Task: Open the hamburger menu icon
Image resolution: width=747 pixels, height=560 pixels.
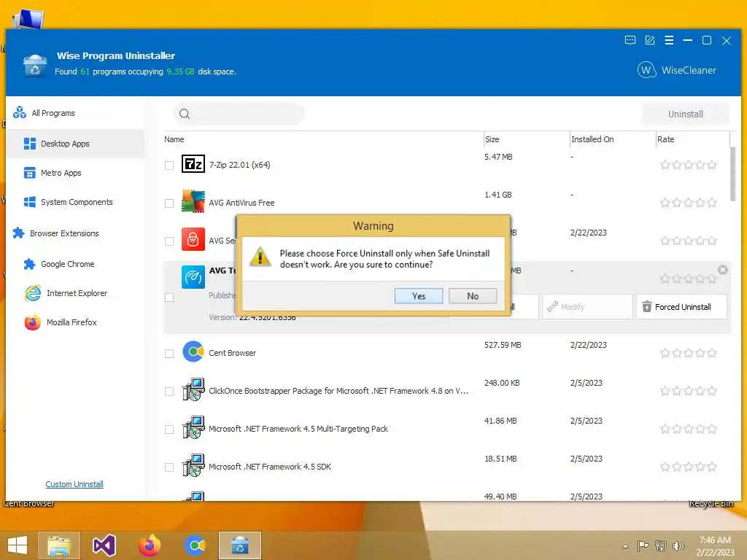Action: 669,41
